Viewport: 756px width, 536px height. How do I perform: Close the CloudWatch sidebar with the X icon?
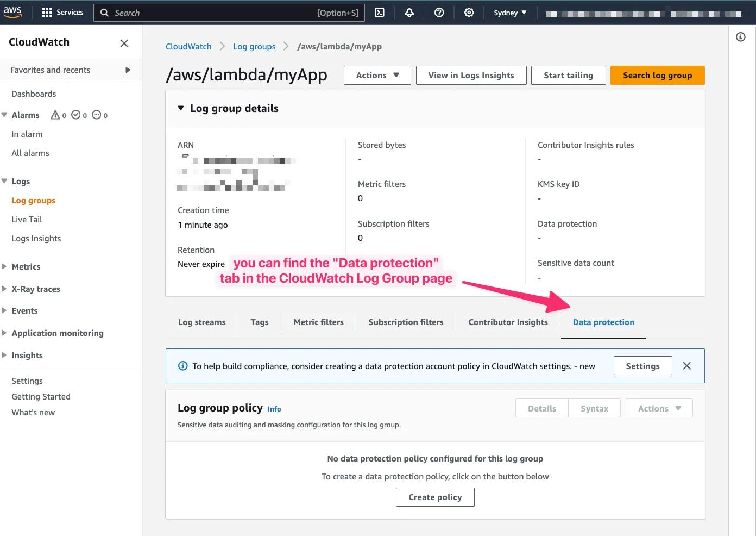[x=124, y=43]
